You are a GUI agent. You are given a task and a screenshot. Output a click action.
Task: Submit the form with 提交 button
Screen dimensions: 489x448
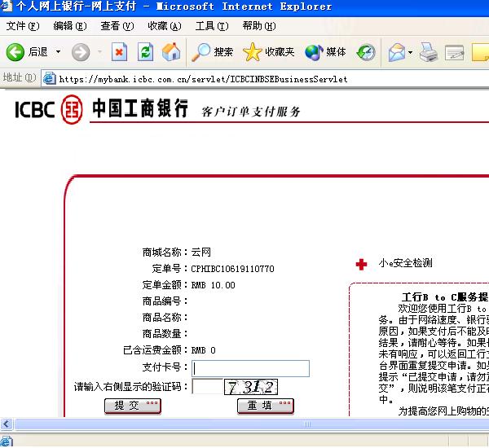(x=133, y=406)
